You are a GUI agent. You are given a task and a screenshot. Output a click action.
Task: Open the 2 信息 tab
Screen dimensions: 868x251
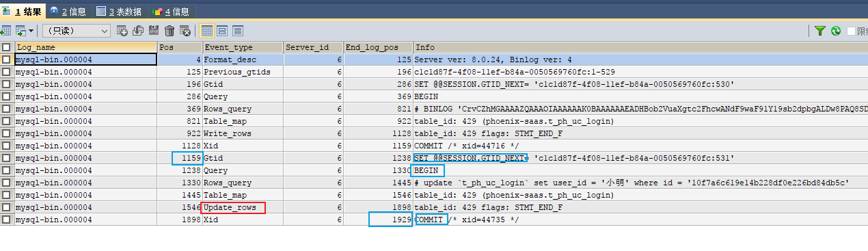(x=68, y=12)
